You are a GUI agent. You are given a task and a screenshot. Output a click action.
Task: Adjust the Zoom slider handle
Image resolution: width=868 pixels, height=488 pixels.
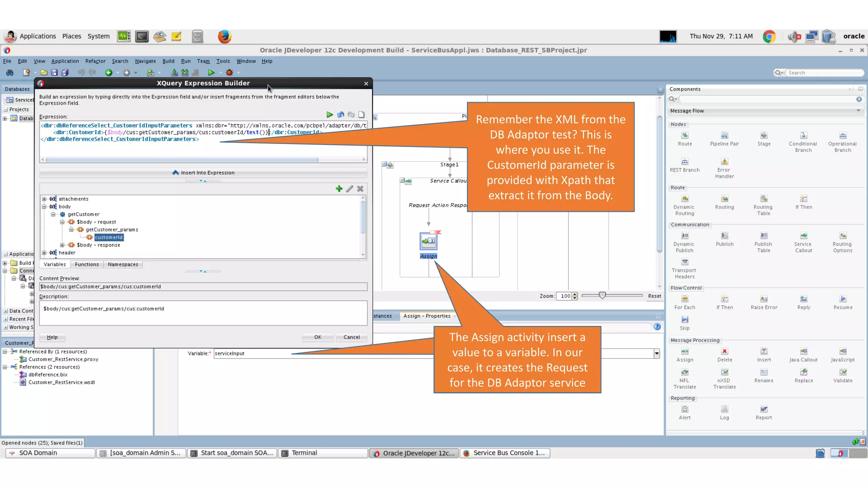(602, 296)
